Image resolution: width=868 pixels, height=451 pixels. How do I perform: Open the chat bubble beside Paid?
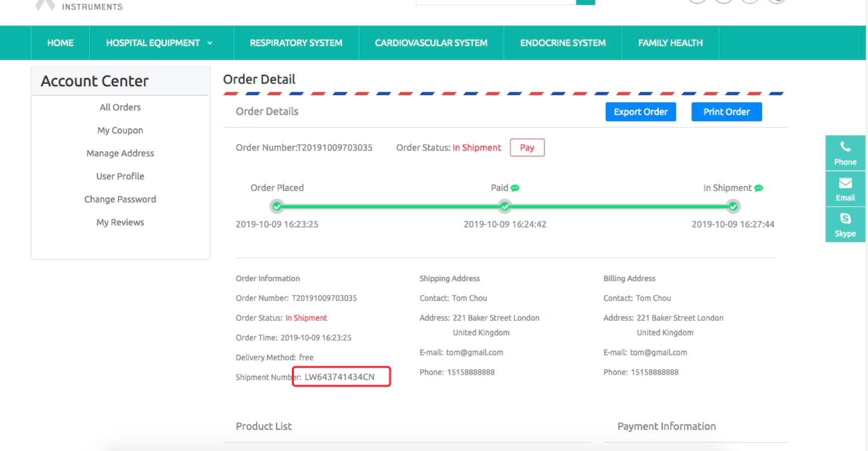[x=515, y=188]
